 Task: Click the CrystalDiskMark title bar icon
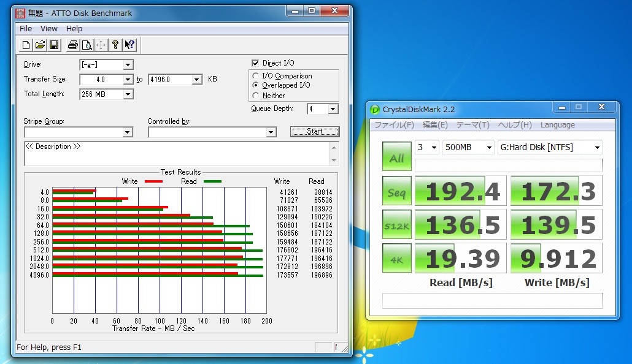[x=375, y=110]
